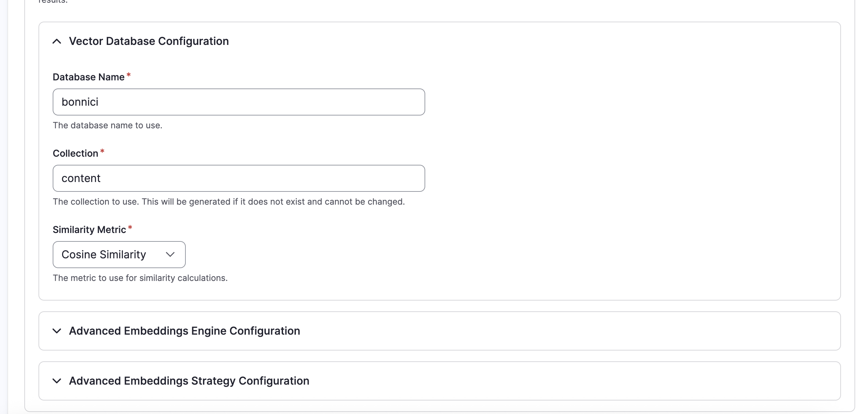Click the Similarity Metric label
The width and height of the screenshot is (868, 414).
90,229
